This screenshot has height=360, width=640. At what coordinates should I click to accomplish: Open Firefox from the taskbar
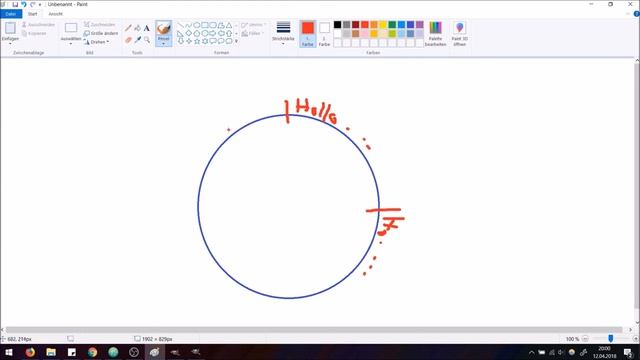(x=30, y=352)
